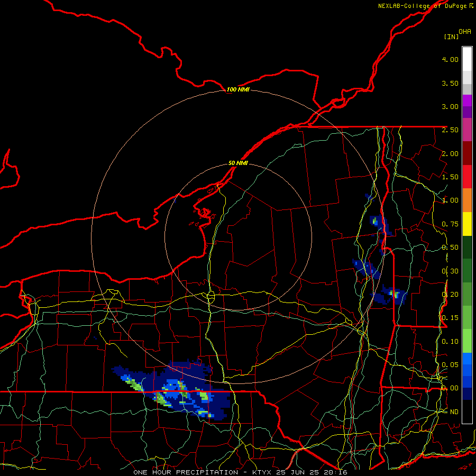
Task: Click the 2.00 legend value
Action: (x=450, y=153)
